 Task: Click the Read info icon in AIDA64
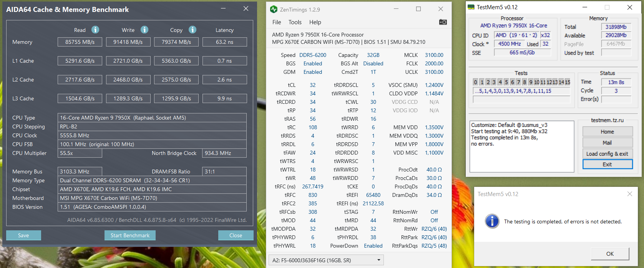point(95,30)
